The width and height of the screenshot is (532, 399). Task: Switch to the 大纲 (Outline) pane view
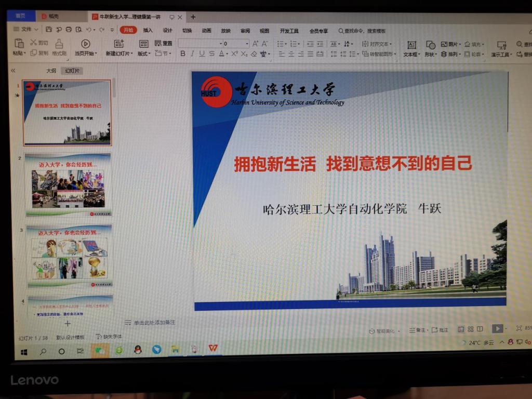tap(51, 71)
